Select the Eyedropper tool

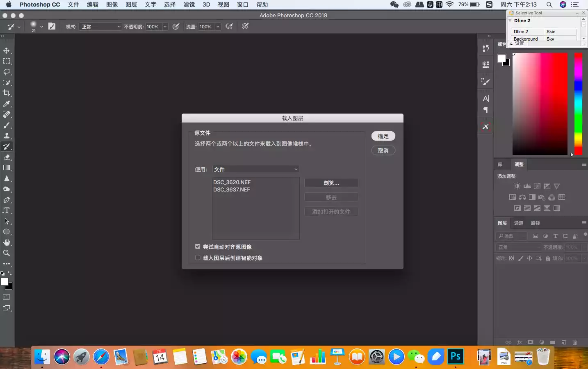point(7,104)
